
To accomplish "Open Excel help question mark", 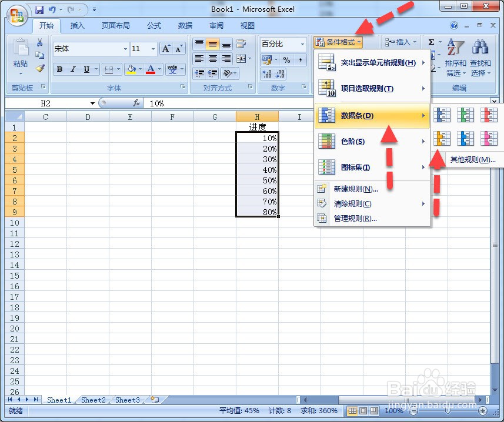I will pos(454,25).
